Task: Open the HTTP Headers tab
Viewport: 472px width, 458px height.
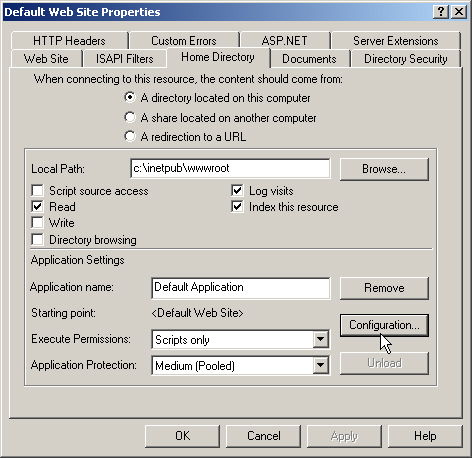Action: [x=69, y=41]
